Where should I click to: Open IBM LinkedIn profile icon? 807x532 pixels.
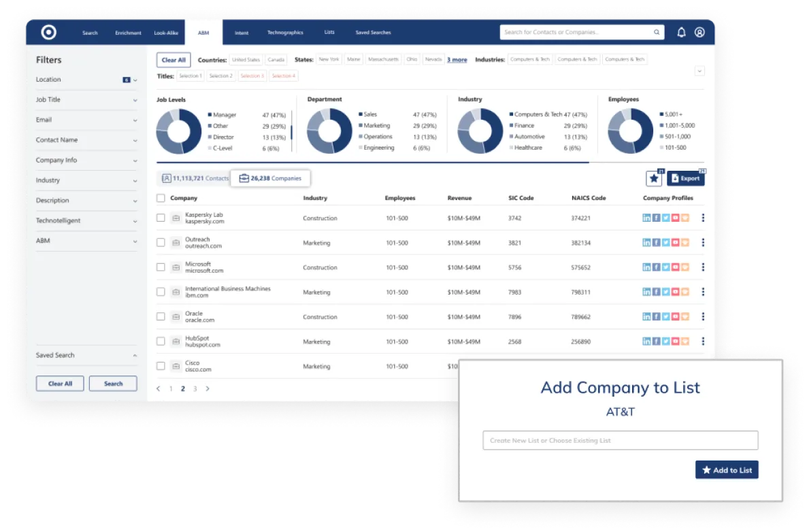tap(646, 293)
